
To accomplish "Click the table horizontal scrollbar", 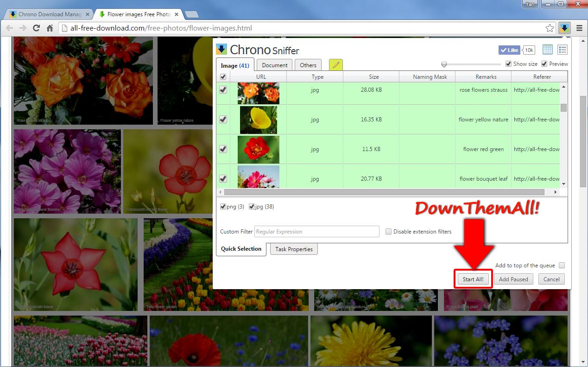I will coord(384,192).
